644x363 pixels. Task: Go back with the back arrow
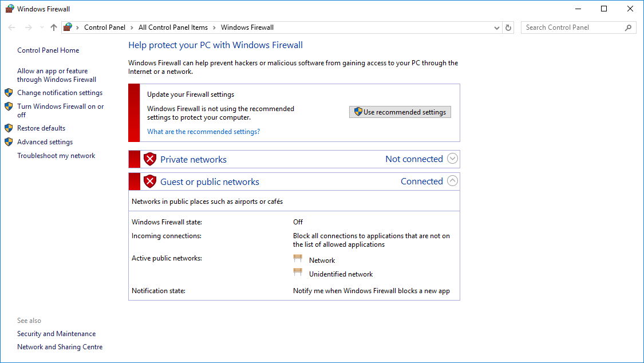(x=11, y=27)
